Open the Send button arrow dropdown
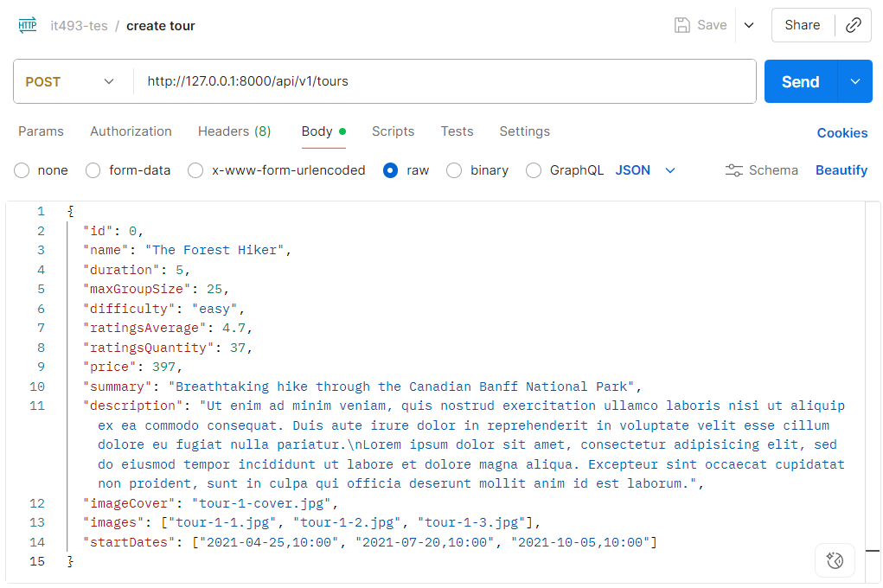The width and height of the screenshot is (883, 588). tap(855, 81)
